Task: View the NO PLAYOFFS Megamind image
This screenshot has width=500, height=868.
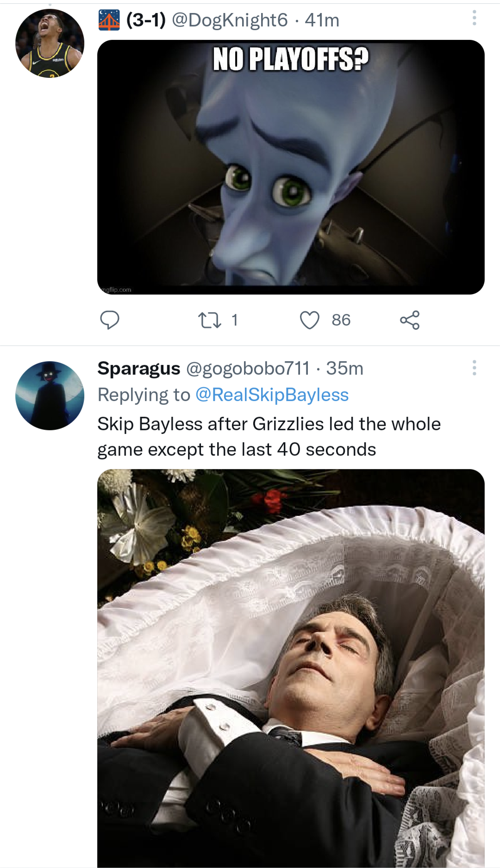Action: click(x=291, y=167)
